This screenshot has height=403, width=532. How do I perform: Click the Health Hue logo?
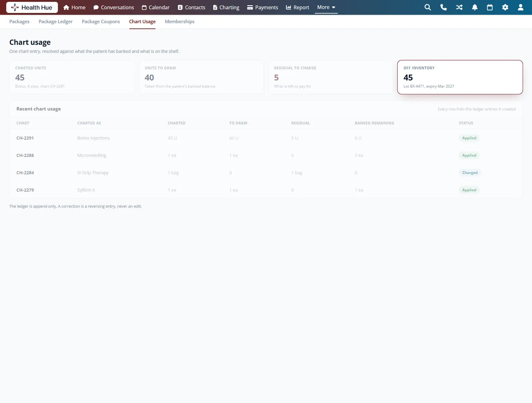pyautogui.click(x=32, y=7)
